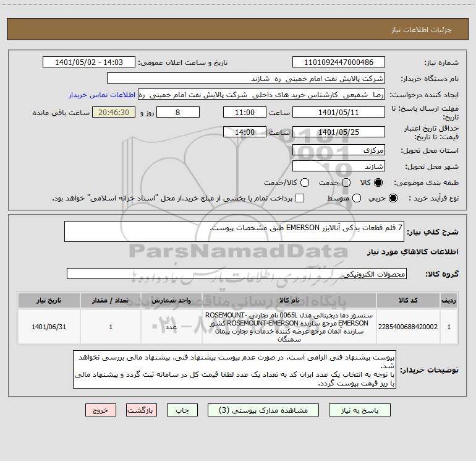Click price validity date 1401/05/25
Image resolution: width=476 pixels, height=461 pixels.
(x=339, y=132)
